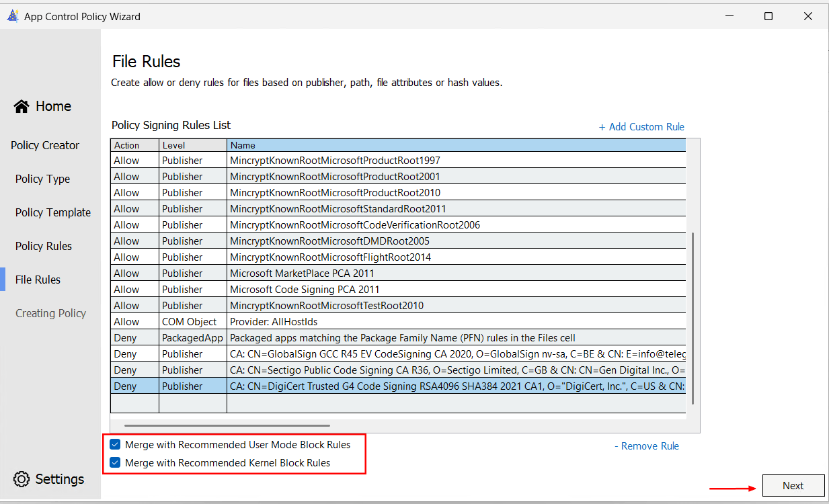Screen dimensions: 829x504
Task: Go to the Policy Creator page
Action: pyautogui.click(x=45, y=145)
